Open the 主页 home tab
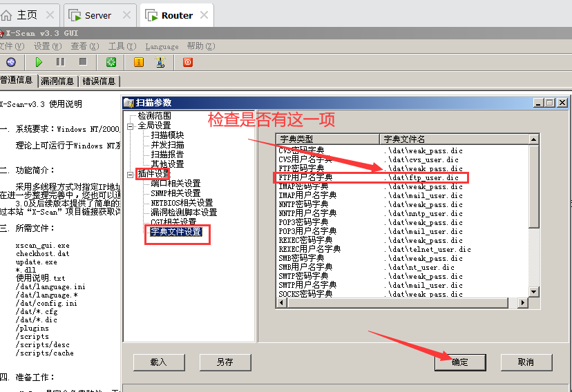Viewport: 572px width, 392px height. pyautogui.click(x=27, y=15)
